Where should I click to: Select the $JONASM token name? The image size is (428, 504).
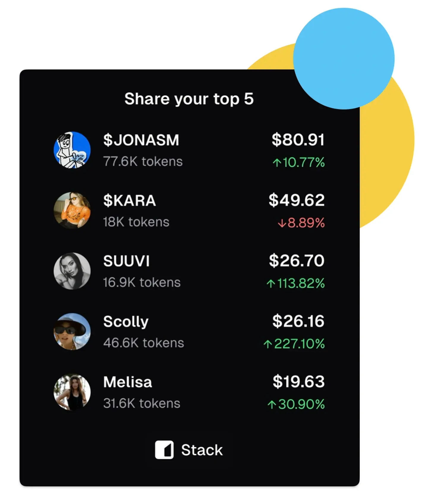tap(141, 140)
